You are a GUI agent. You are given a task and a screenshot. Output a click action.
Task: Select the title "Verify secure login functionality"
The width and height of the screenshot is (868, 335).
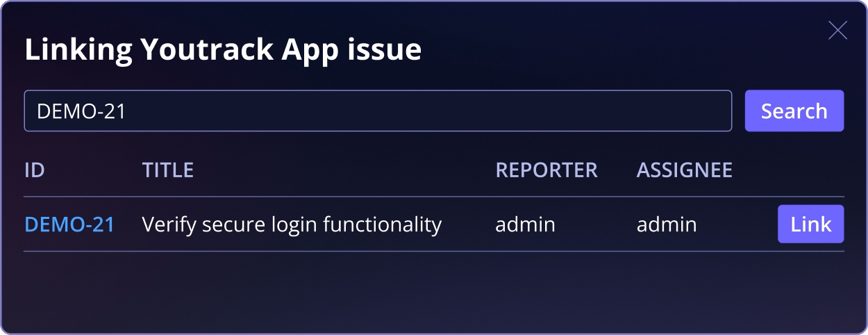[x=292, y=224]
